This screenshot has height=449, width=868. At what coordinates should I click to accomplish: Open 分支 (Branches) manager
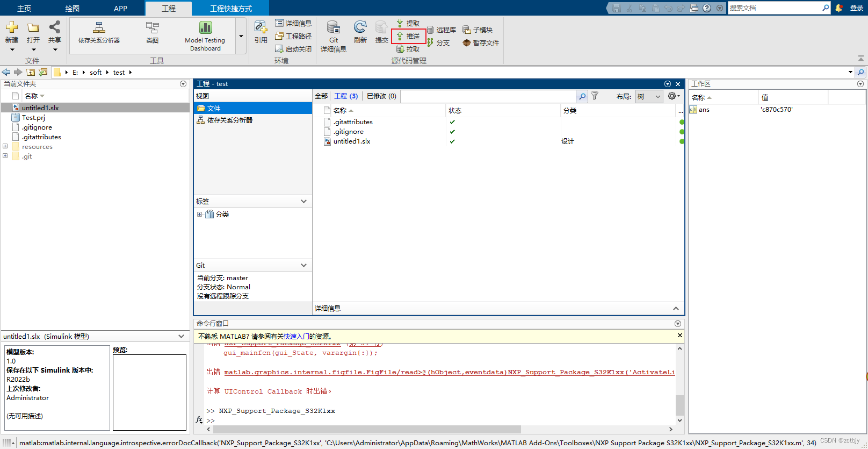coord(438,42)
